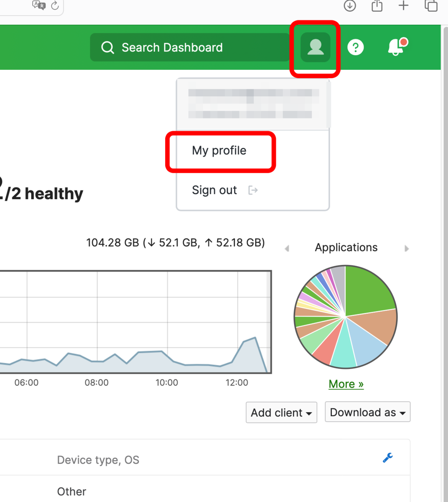448x502 pixels.
Task: Show browser tab overview icon
Action: coord(431,5)
